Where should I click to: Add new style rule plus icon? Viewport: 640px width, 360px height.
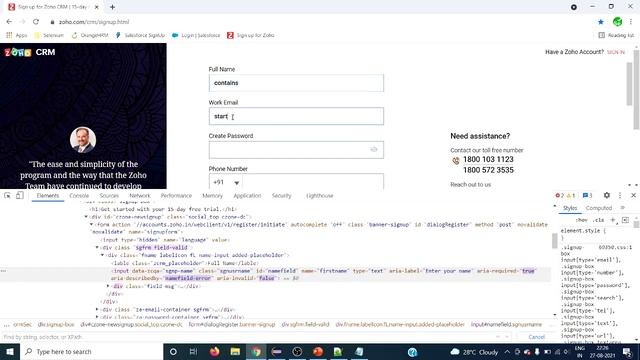613,220
